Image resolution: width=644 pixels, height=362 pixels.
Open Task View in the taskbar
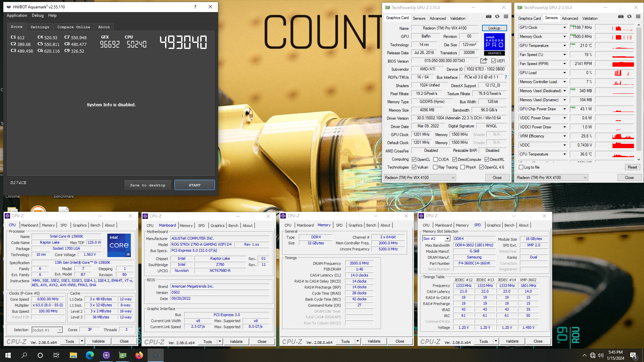click(x=56, y=355)
